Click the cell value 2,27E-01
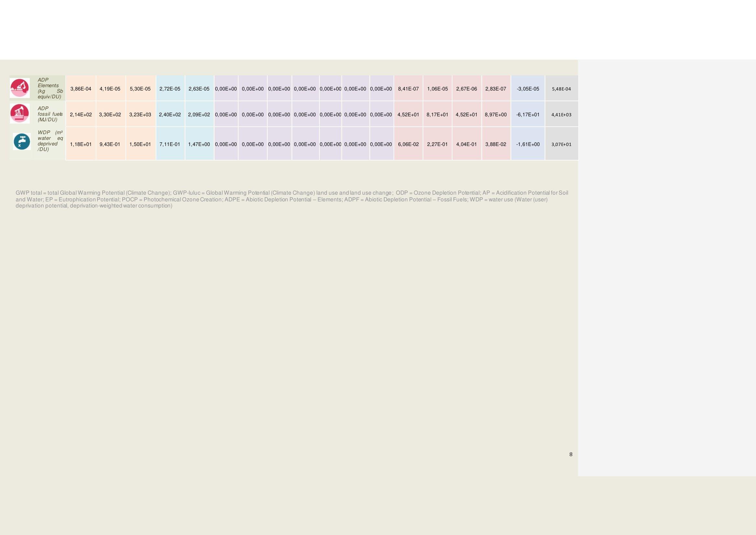The height and width of the screenshot is (535, 756). [438, 144]
